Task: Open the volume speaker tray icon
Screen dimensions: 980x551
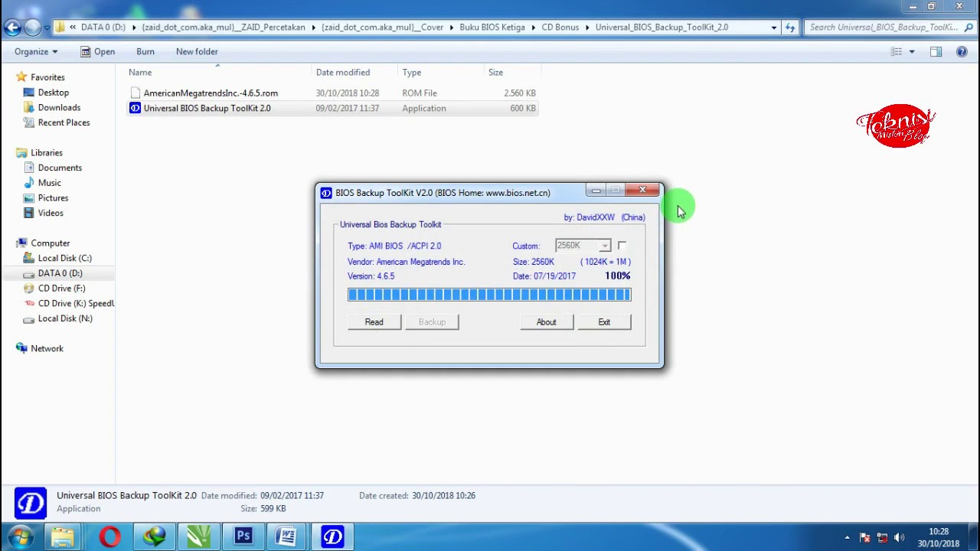Action: coord(899,537)
